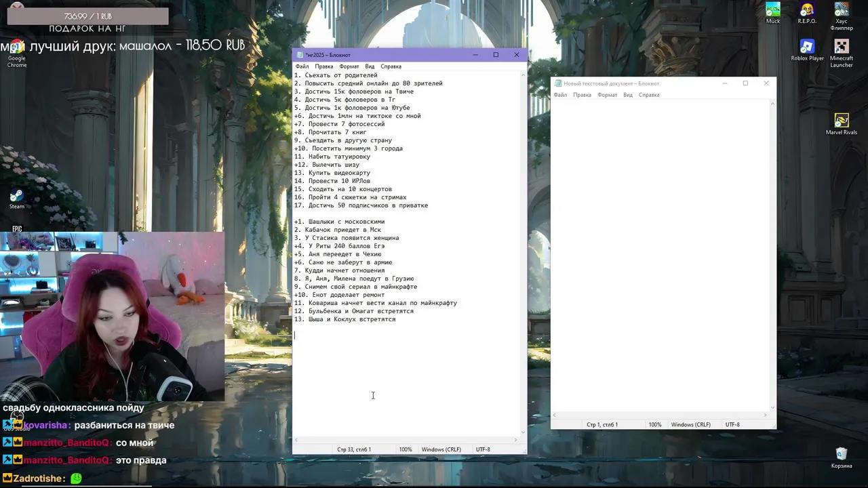Open Вид menu in Новый текстовый документ

[628, 95]
